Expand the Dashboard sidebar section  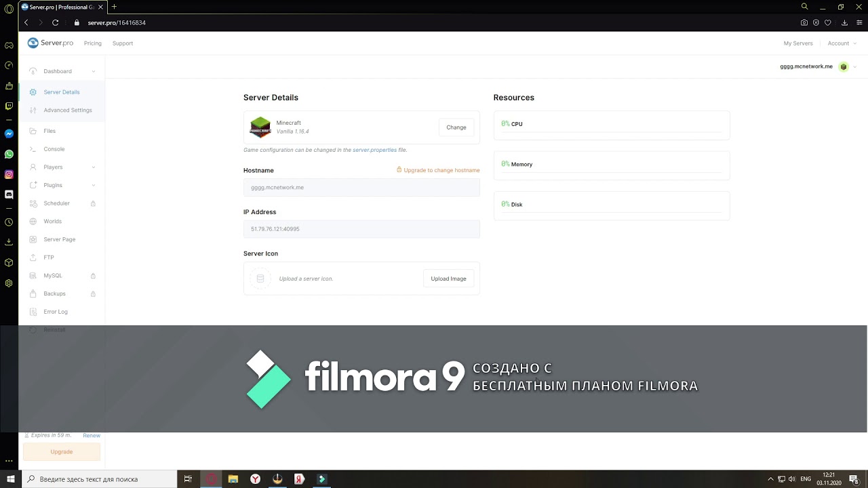(x=62, y=71)
